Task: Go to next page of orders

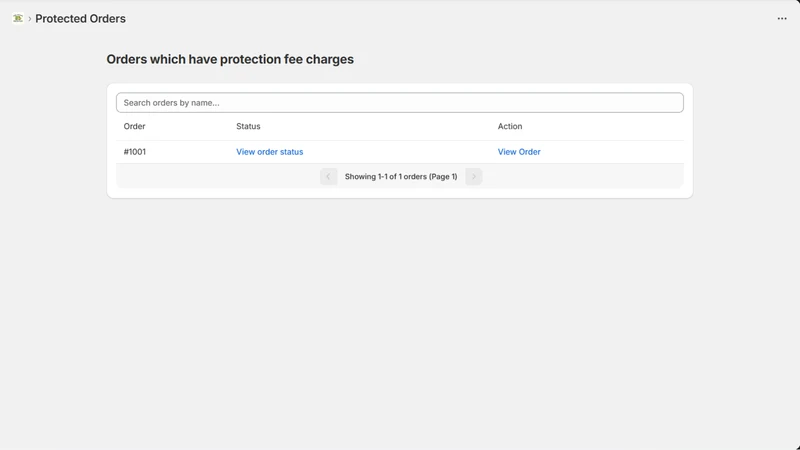Action: [473, 177]
